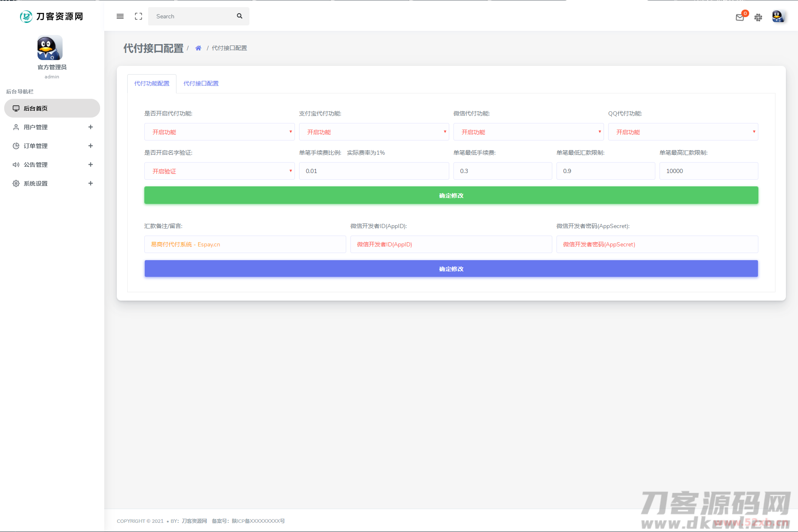Toggle fullscreen mode icon

pyautogui.click(x=138, y=16)
